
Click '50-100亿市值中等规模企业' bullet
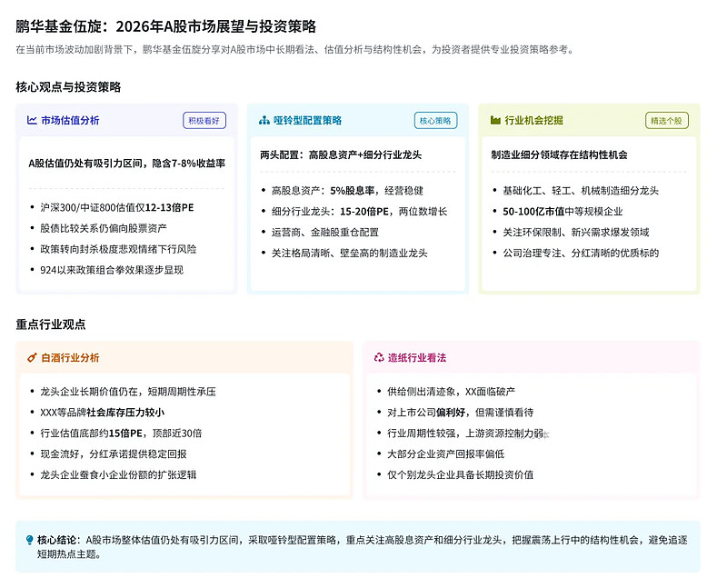pos(563,212)
